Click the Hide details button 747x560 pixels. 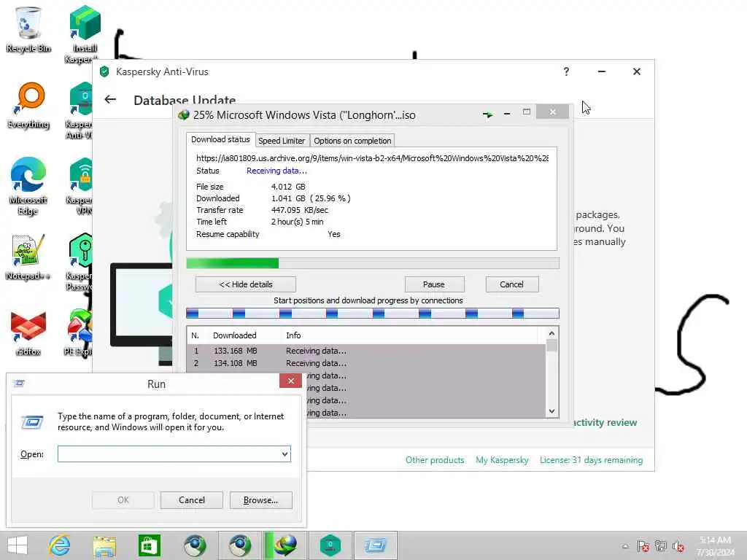pyautogui.click(x=245, y=284)
